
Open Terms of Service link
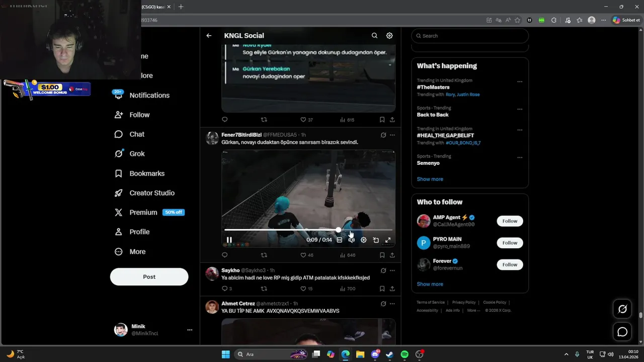[x=431, y=302]
